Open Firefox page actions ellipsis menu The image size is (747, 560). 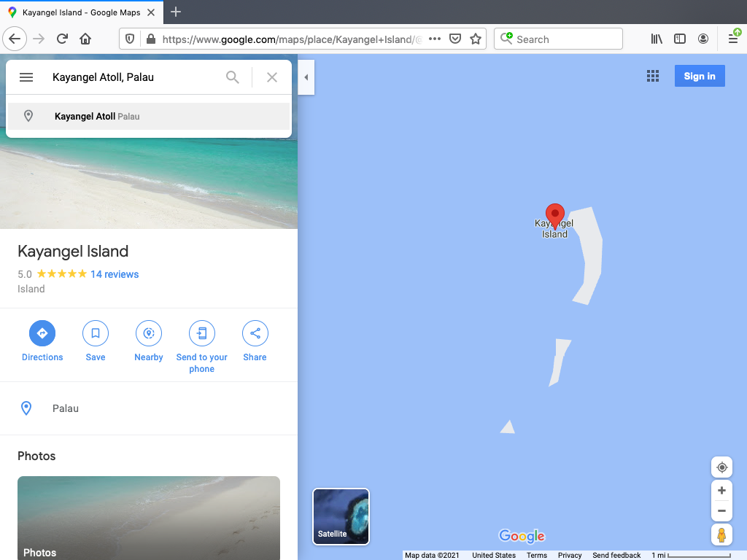(435, 39)
